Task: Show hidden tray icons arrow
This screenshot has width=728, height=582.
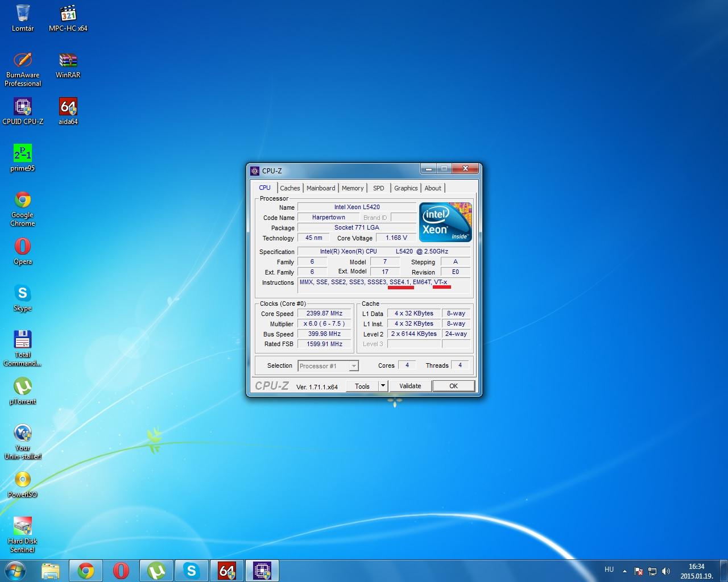Action: [624, 571]
